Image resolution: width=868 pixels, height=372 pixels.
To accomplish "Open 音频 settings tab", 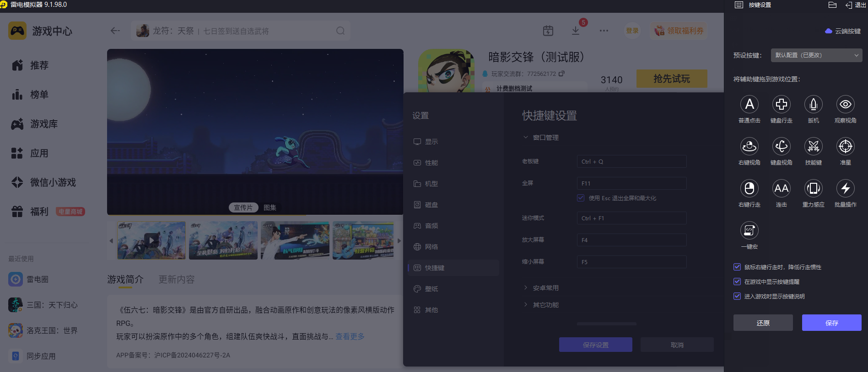I will (453, 226).
